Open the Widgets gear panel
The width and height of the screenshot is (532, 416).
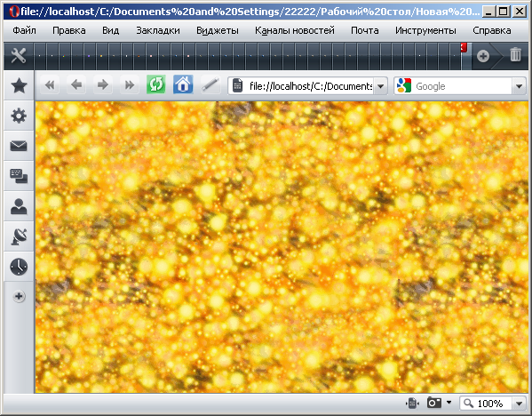19,116
